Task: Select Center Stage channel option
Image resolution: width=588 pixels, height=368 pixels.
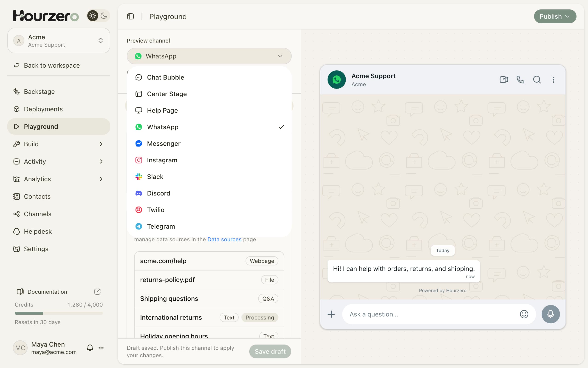Action: 209,94
